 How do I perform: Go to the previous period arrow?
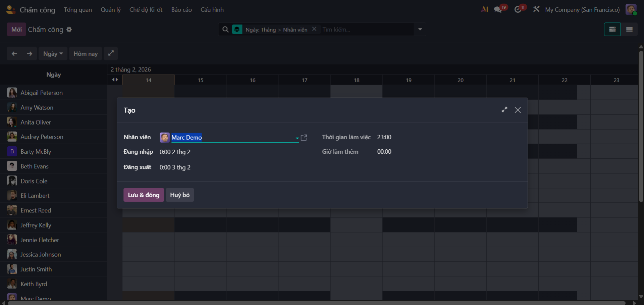(x=14, y=54)
